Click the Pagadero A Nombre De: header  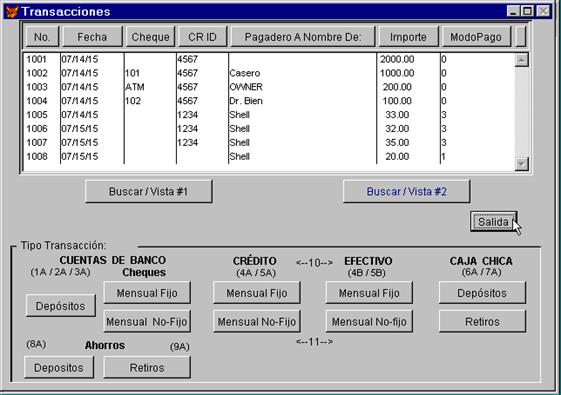pyautogui.click(x=303, y=37)
